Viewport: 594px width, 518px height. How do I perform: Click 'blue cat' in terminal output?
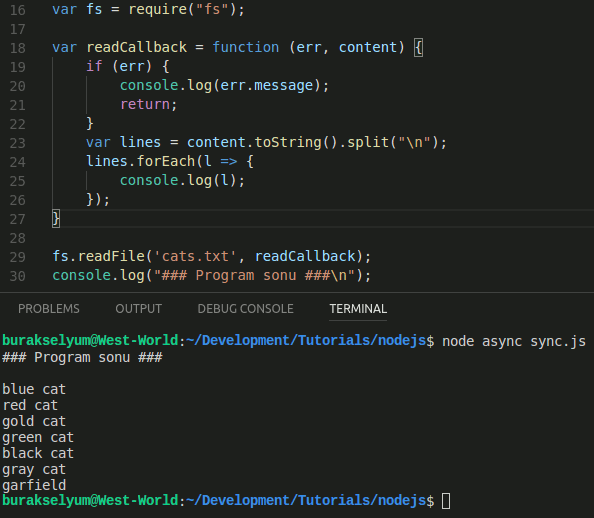pos(34,389)
